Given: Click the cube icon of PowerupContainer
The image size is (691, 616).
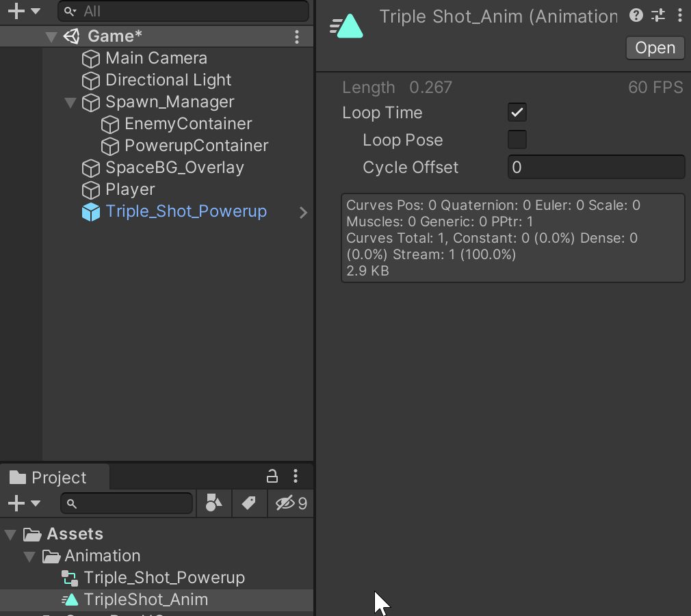Looking at the screenshot, I should point(110,146).
